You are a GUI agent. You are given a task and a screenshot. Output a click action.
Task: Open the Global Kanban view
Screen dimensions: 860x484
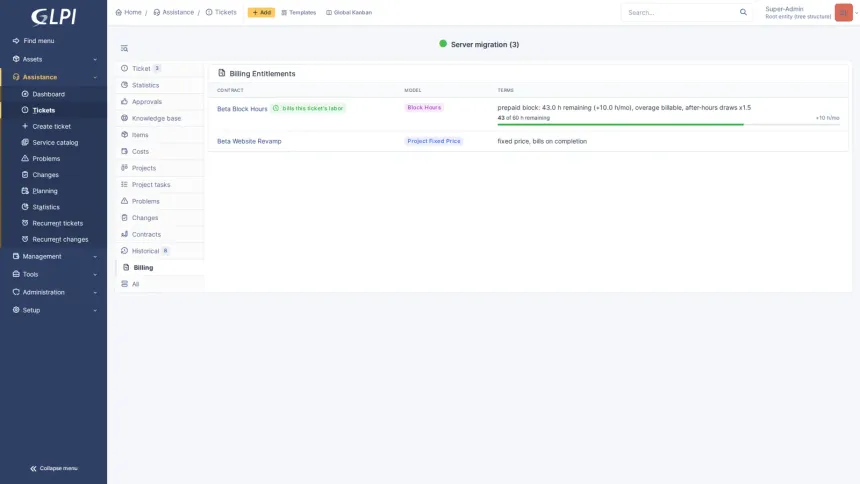coord(349,12)
